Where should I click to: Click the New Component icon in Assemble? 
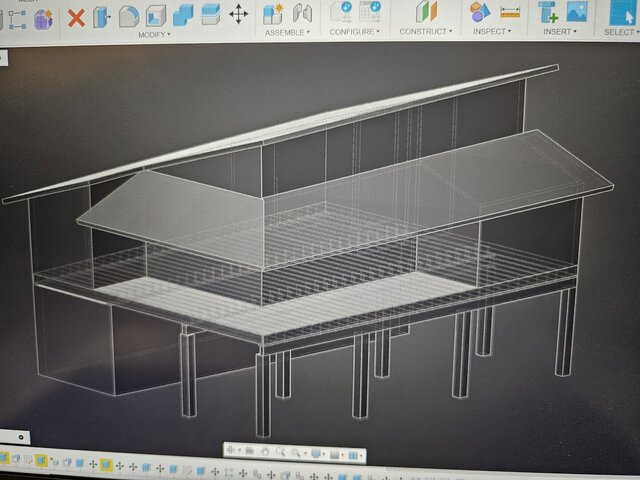(273, 14)
